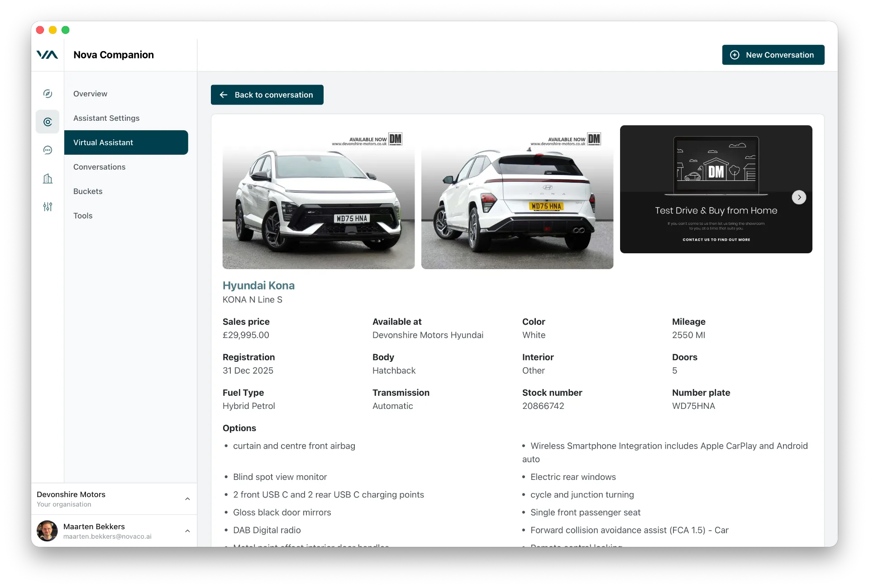
Task: Select the assistant swirl rail icon
Action: coord(48,122)
